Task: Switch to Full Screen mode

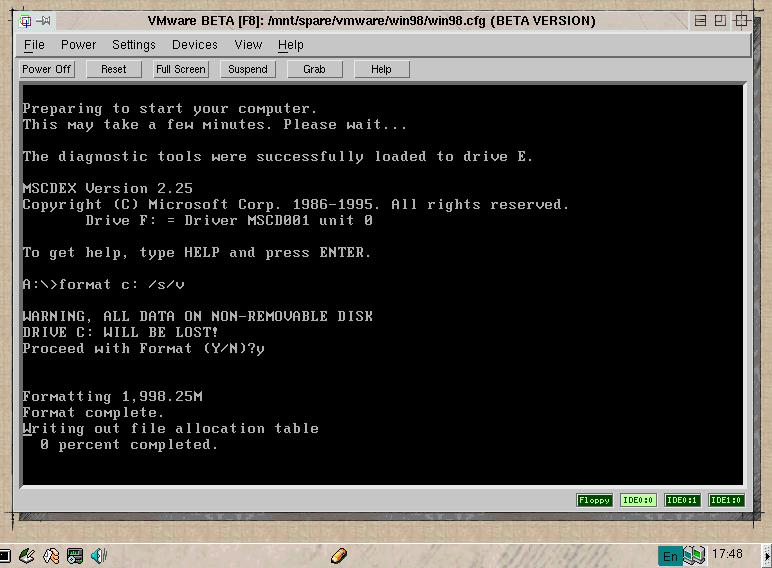Action: [x=181, y=69]
